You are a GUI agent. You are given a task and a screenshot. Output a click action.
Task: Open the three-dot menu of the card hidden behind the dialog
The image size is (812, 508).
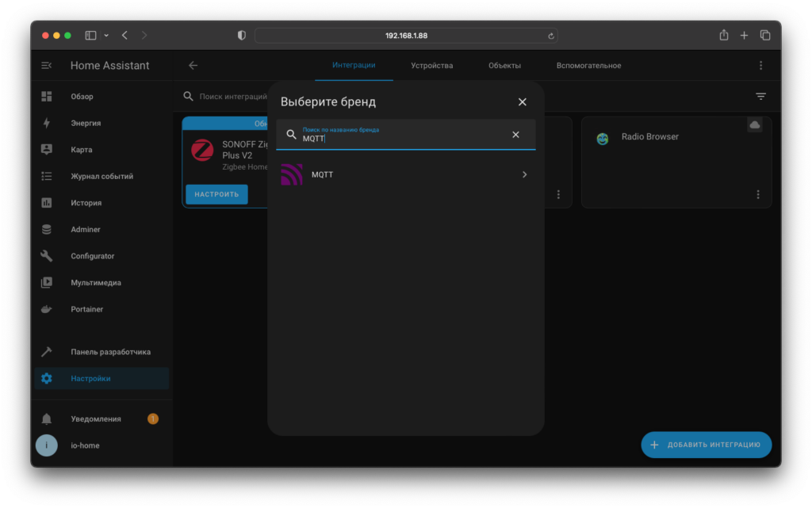pyautogui.click(x=558, y=194)
